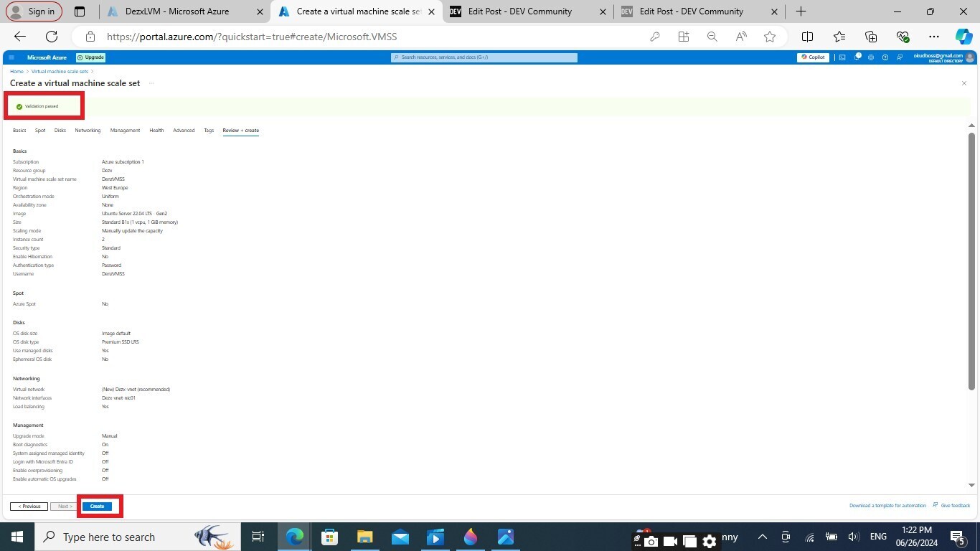Add this page to favorites
The height and width of the screenshot is (551, 980).
[x=770, y=37]
